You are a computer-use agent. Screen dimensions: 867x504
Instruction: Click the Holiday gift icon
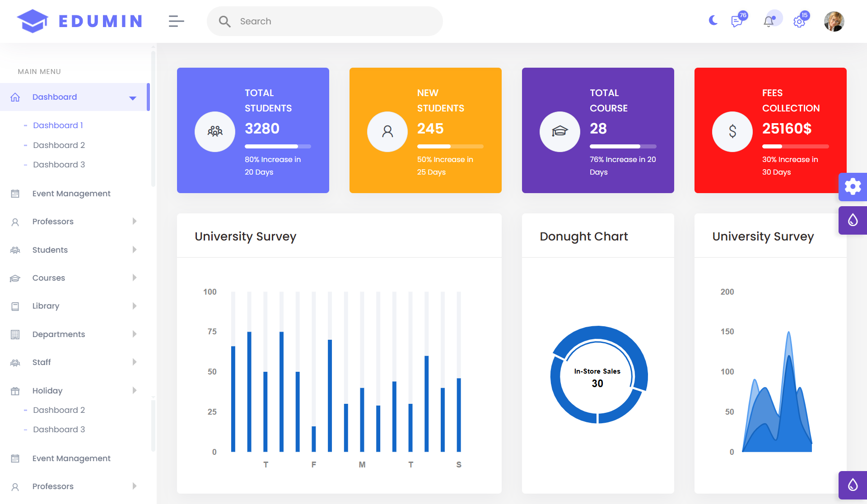click(15, 391)
